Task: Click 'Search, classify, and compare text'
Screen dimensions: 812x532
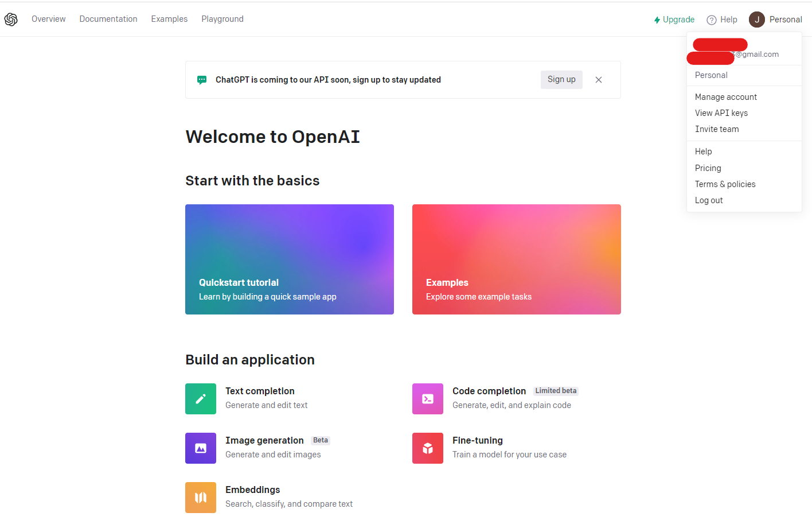Action: point(289,504)
